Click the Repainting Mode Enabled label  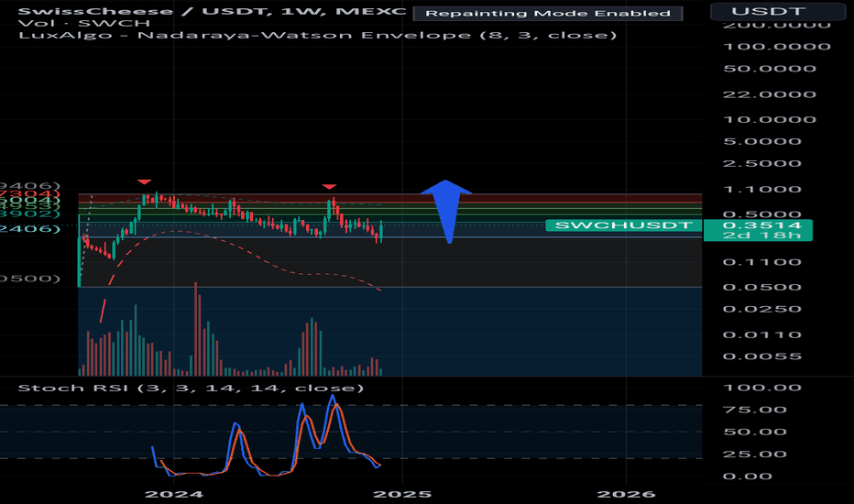pyautogui.click(x=548, y=13)
